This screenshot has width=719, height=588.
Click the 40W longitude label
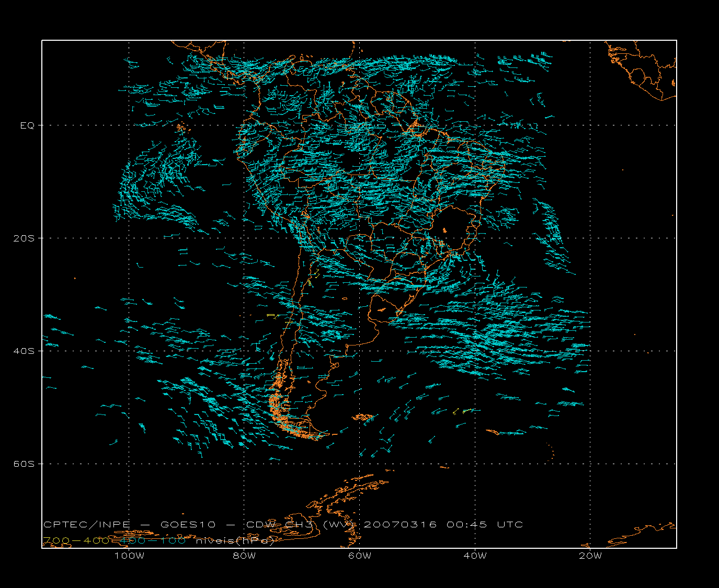click(475, 556)
